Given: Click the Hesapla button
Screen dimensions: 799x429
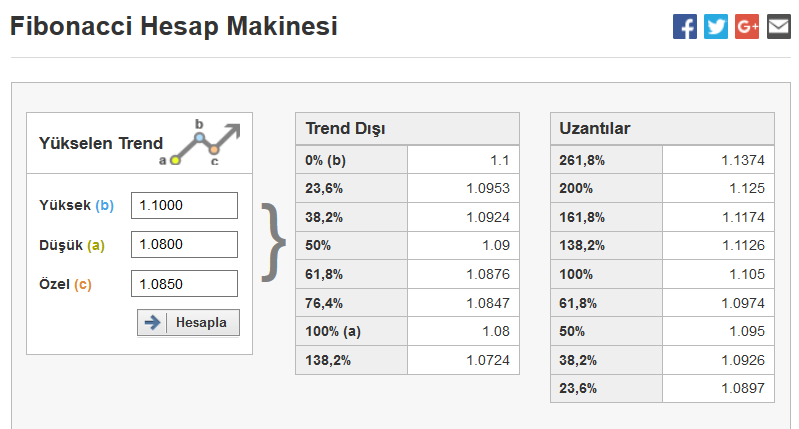Looking at the screenshot, I should coord(188,323).
